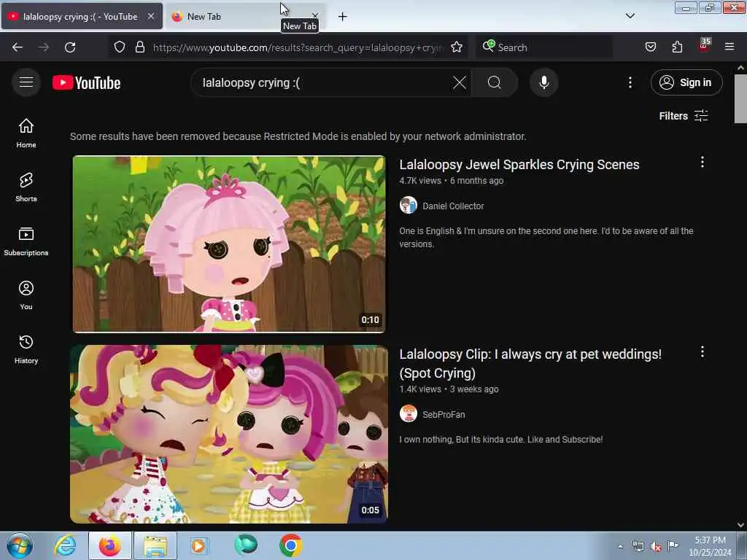Visit Daniel Collector channel name

453,206
